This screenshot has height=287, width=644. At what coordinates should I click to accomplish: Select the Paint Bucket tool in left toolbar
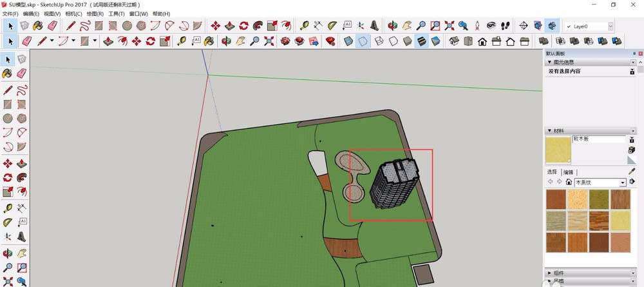pyautogui.click(x=8, y=74)
